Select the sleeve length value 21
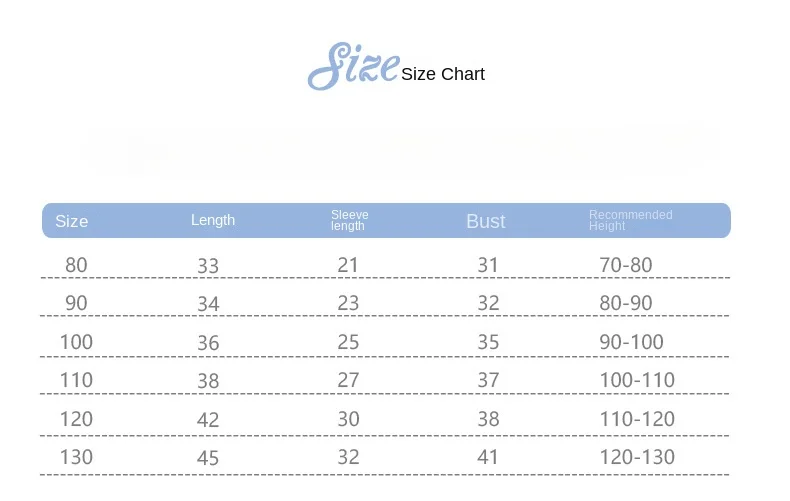 348,265
